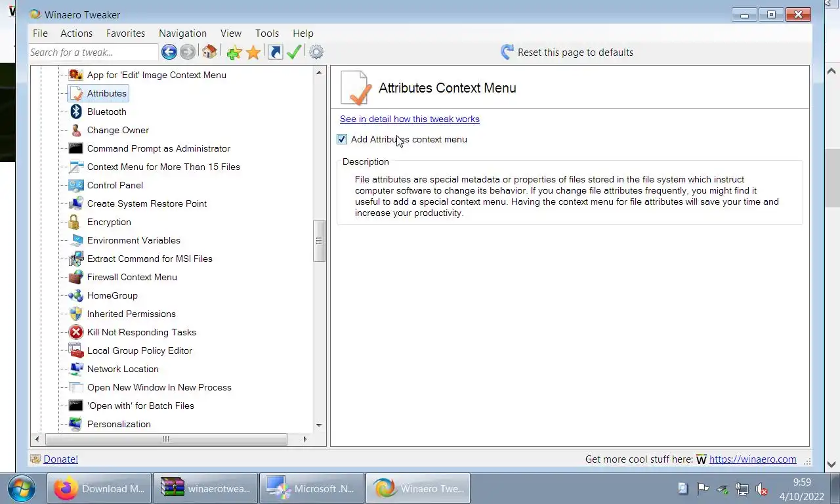
Task: Click the Network Location icon
Action: click(x=76, y=369)
